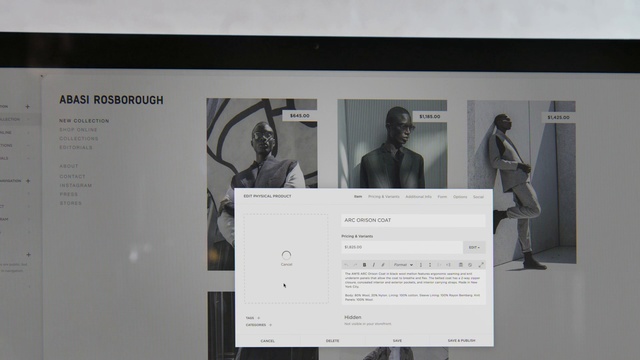Image resolution: width=640 pixels, height=360 pixels.
Task: Open the PRESS navigation link
Action: [x=69, y=194]
